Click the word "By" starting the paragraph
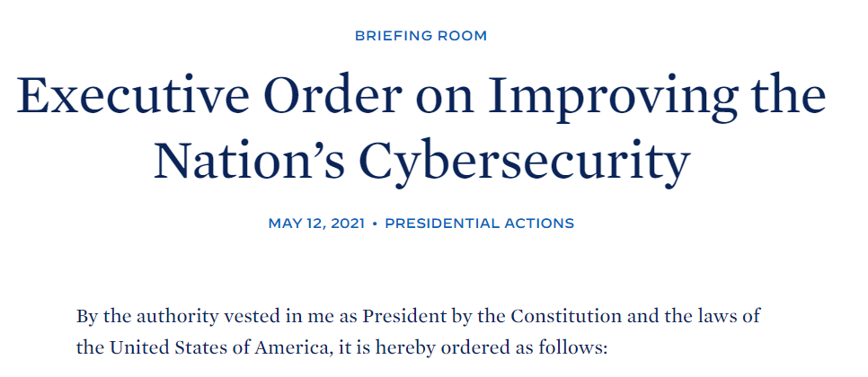 point(86,317)
